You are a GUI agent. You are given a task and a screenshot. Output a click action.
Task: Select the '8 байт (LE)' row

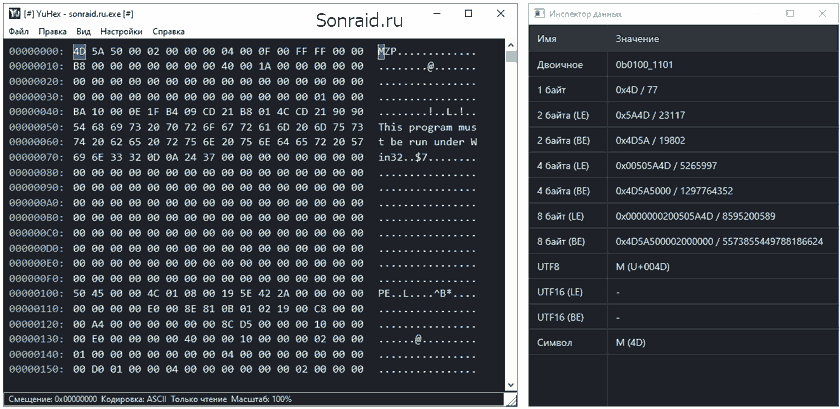point(684,216)
